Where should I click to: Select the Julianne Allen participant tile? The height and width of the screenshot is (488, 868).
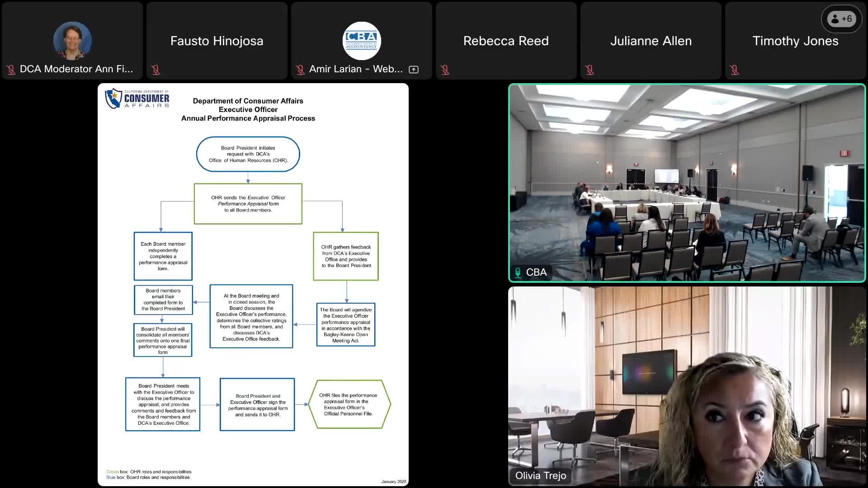pos(651,41)
